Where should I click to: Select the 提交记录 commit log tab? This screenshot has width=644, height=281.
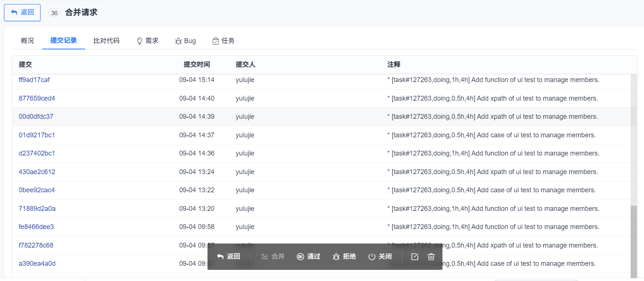pyautogui.click(x=63, y=40)
